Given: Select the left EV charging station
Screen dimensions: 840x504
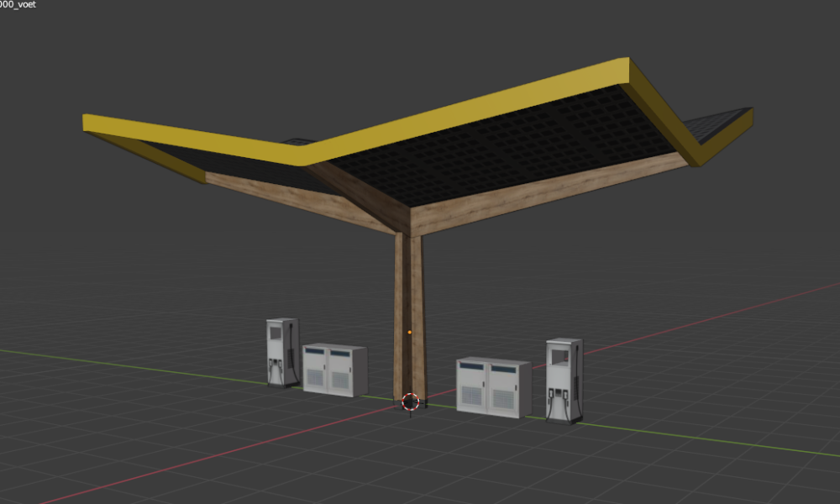Looking at the screenshot, I should pyautogui.click(x=281, y=353).
